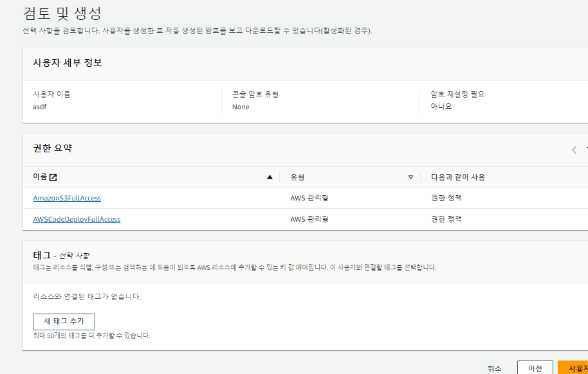Click the 새 태그 추가 button
This screenshot has width=588, height=374.
pyautogui.click(x=64, y=321)
